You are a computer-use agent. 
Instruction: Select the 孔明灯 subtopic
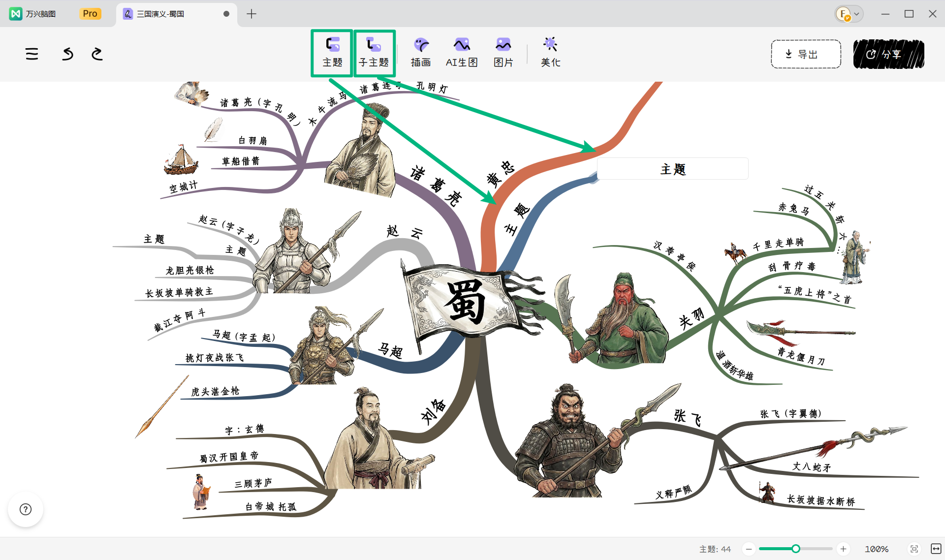click(432, 87)
